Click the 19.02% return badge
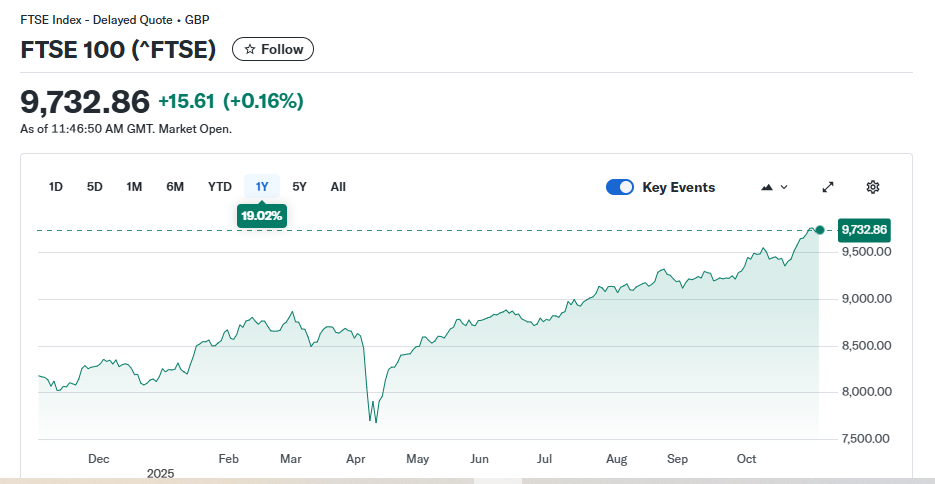 (x=262, y=215)
